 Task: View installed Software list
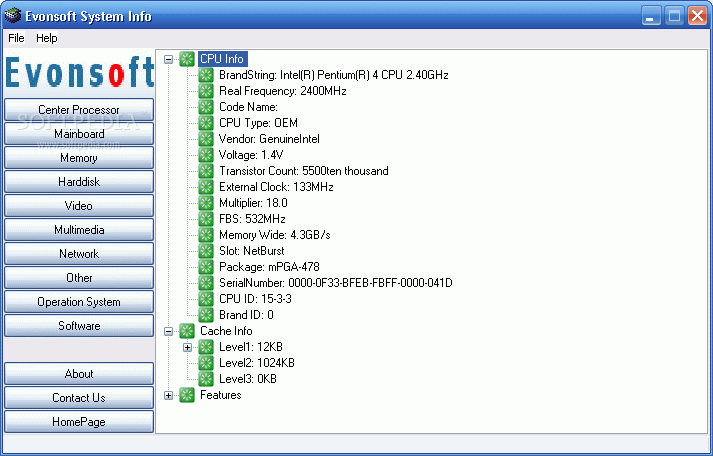click(x=79, y=326)
